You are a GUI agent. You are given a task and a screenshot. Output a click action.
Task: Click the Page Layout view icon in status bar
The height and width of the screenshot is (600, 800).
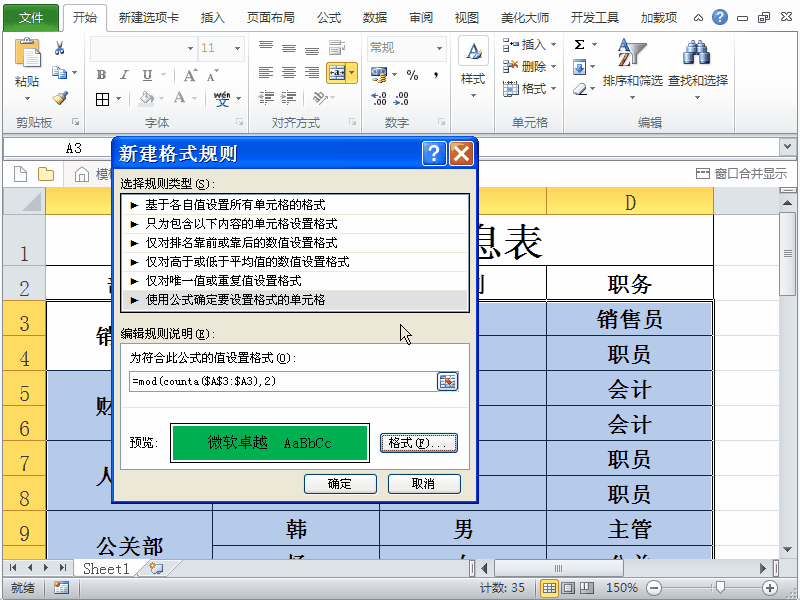568,588
